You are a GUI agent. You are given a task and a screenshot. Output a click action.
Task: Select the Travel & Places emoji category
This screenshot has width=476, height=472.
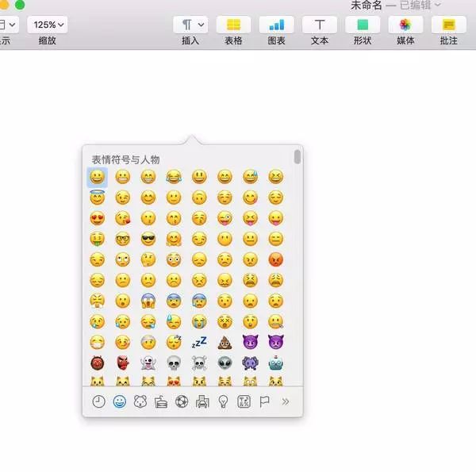202,401
